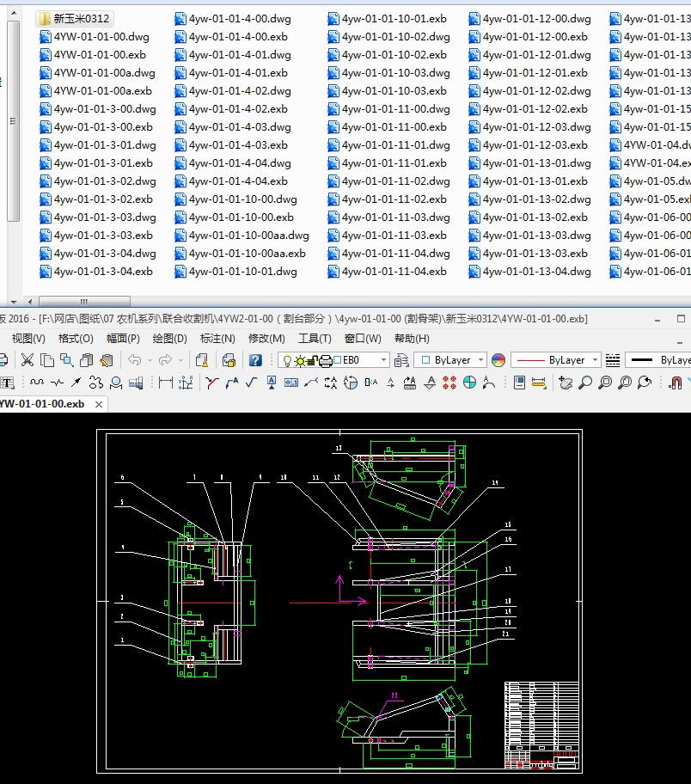Click the linear dimension tool icon
This screenshot has width=691, height=784.
tap(165, 383)
